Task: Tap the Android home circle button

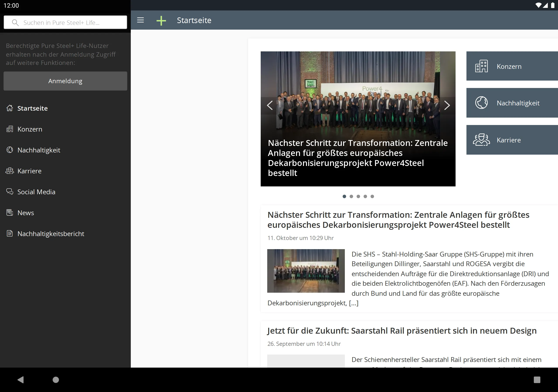Action: 56,380
